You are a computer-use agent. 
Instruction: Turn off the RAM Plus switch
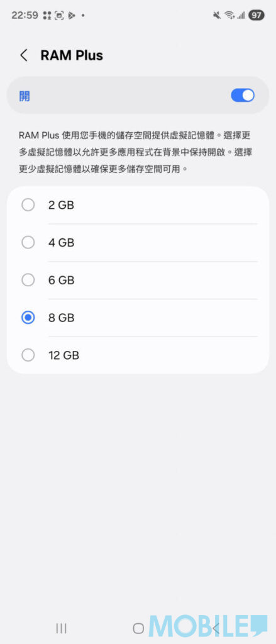pos(243,96)
